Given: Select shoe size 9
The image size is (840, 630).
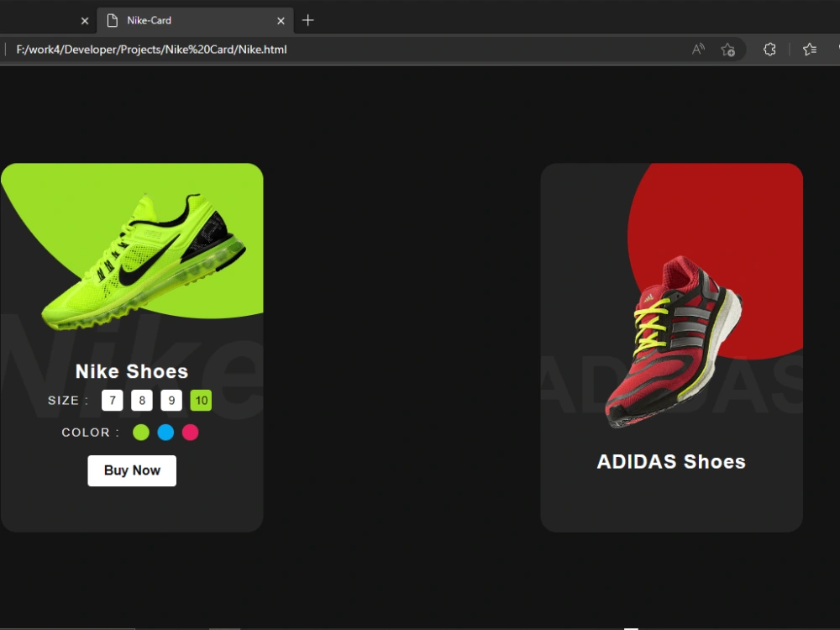Looking at the screenshot, I should pyautogui.click(x=171, y=401).
